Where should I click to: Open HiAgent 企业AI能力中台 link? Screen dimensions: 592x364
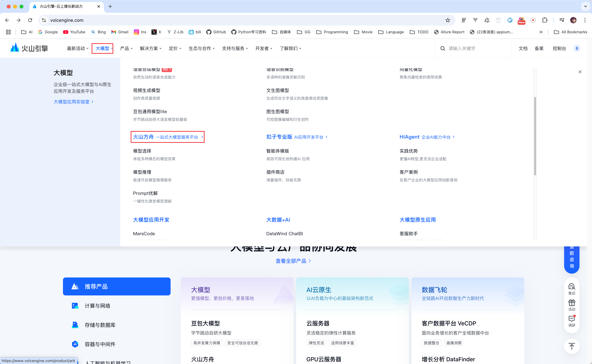coord(427,137)
